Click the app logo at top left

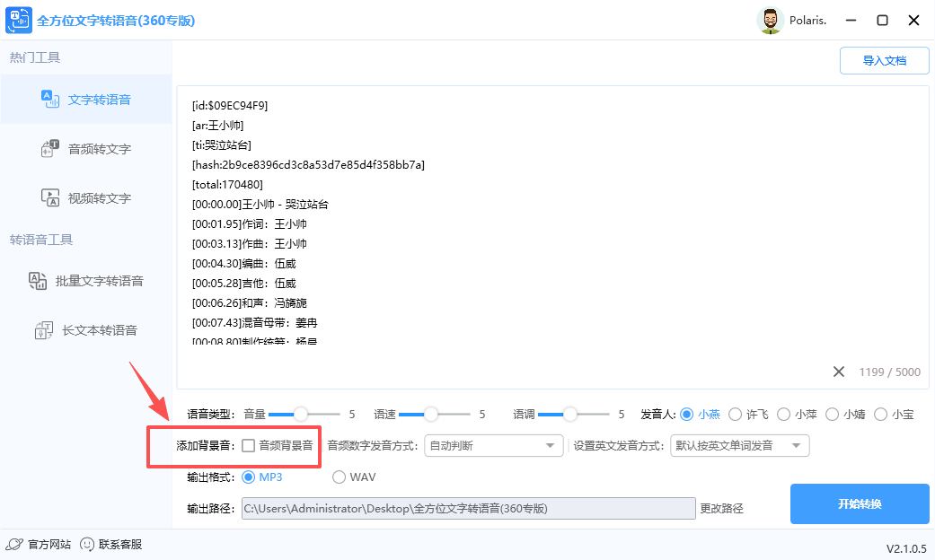point(19,20)
